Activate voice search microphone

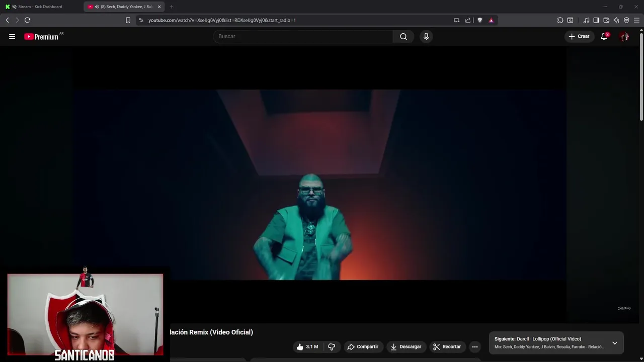click(426, 37)
